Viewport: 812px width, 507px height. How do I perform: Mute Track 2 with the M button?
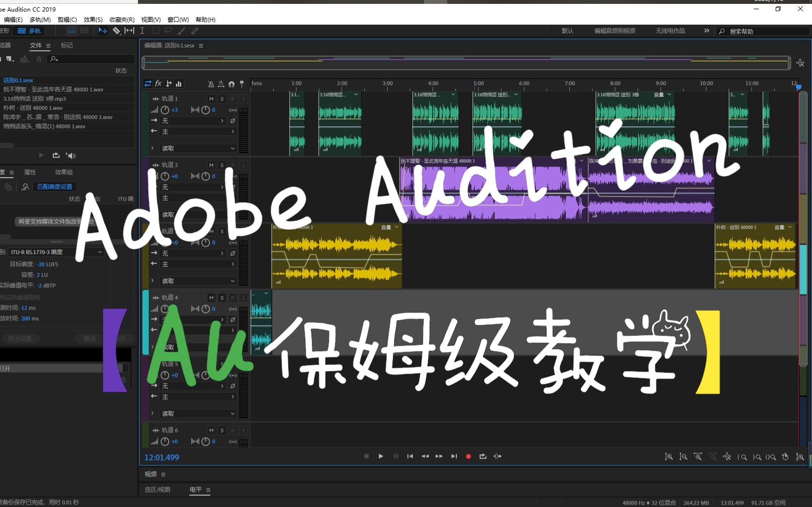tap(211, 165)
